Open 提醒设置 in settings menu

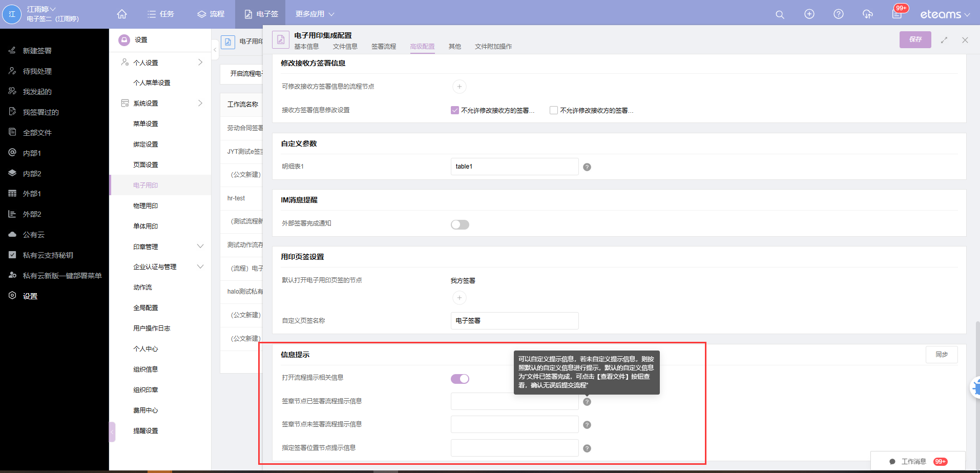coord(146,431)
